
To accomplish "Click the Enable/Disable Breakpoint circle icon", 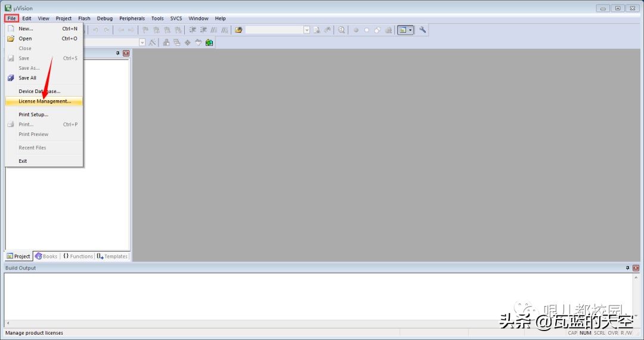I will 366,30.
